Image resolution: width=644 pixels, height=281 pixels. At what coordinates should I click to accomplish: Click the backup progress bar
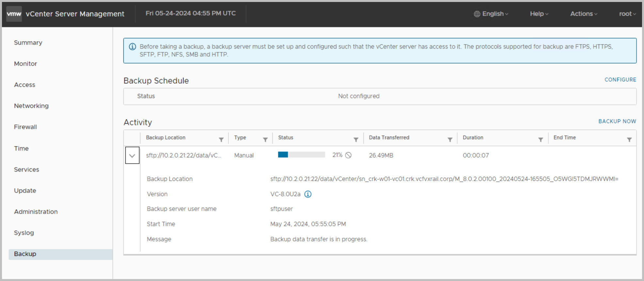[301, 155]
